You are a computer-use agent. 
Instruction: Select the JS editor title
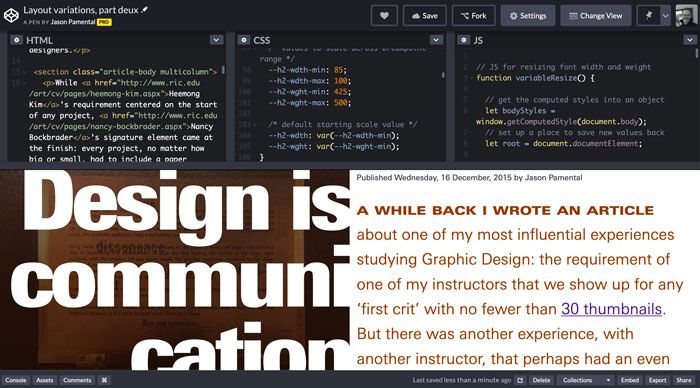click(478, 40)
